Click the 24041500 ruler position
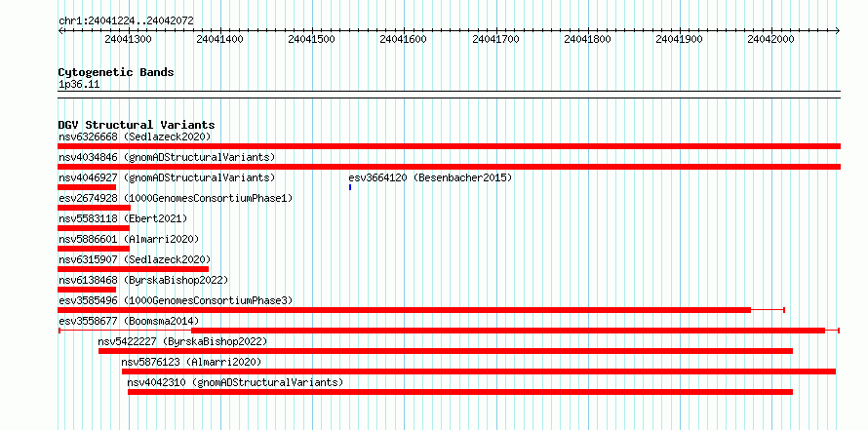The height and width of the screenshot is (430, 868). click(312, 39)
